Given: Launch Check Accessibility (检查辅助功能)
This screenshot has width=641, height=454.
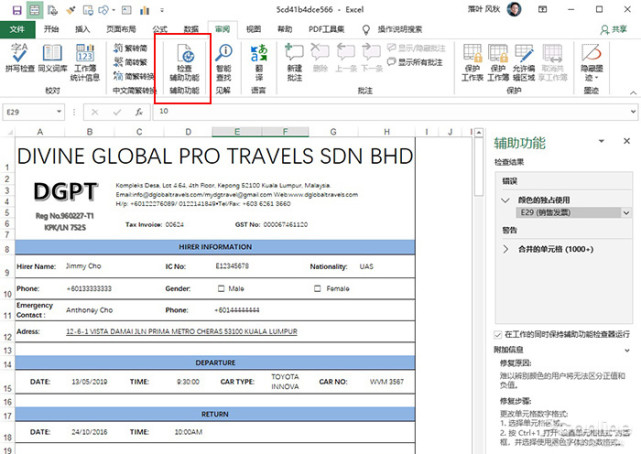Looking at the screenshot, I should [184, 62].
